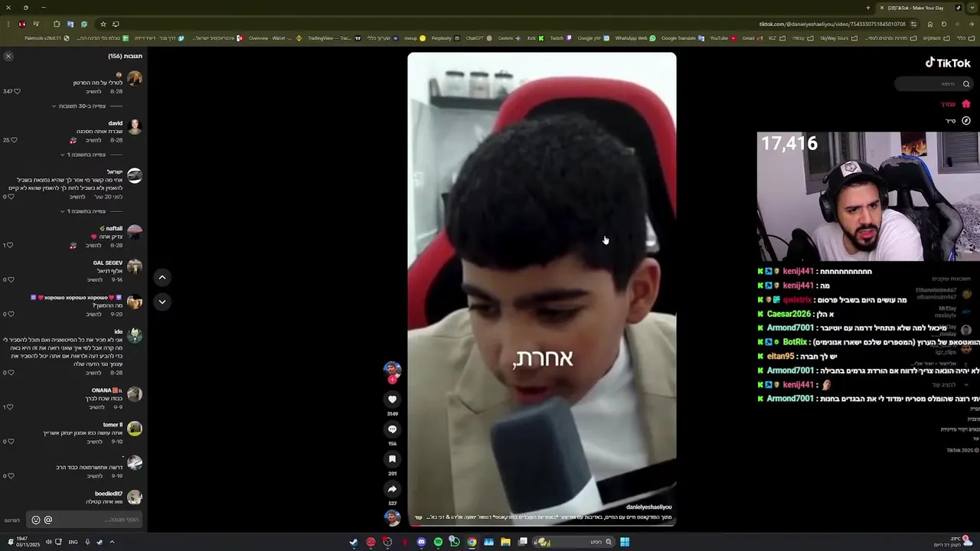Open the SkyWay Tours bookmark folder

(x=838, y=37)
